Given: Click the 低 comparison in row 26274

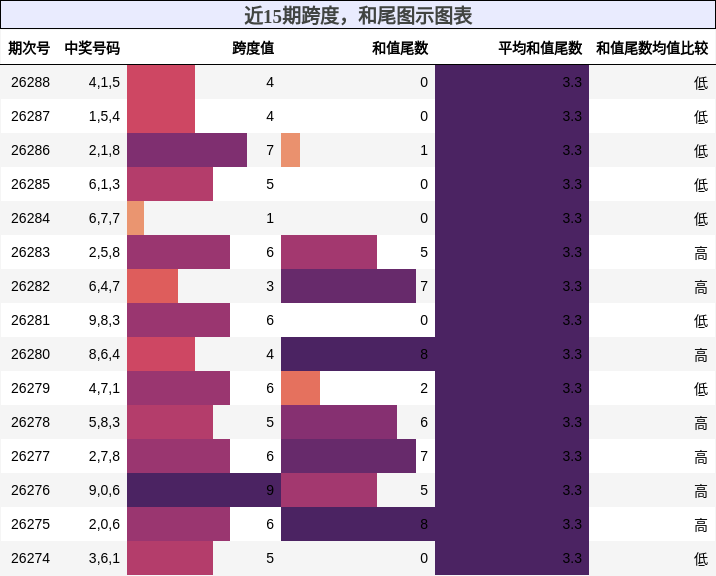Looking at the screenshot, I should 701,559.
